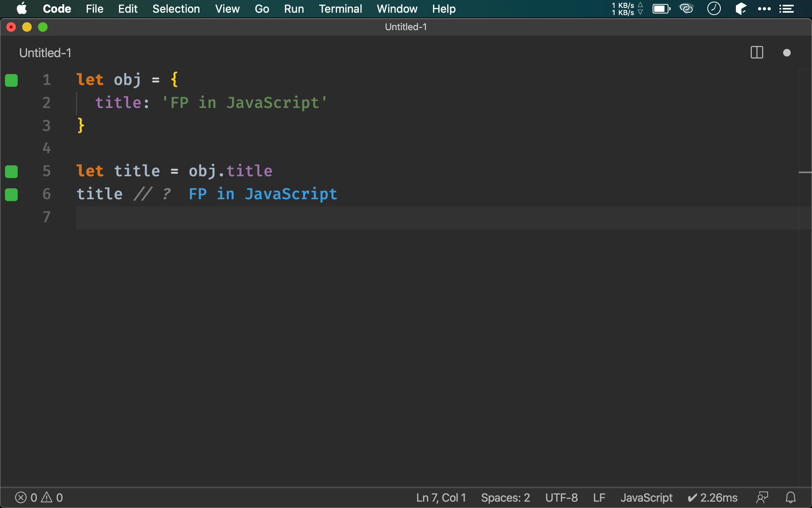
Task: Click the errors and warnings status icon
Action: click(x=39, y=497)
